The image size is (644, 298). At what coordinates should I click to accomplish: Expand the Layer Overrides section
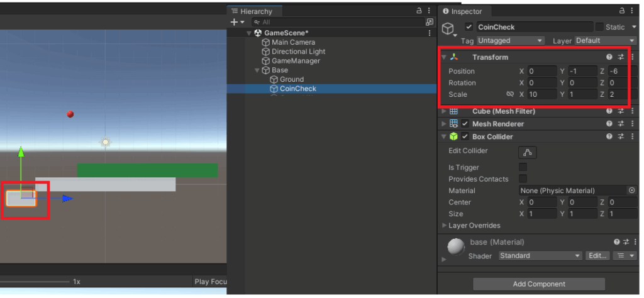coord(445,226)
